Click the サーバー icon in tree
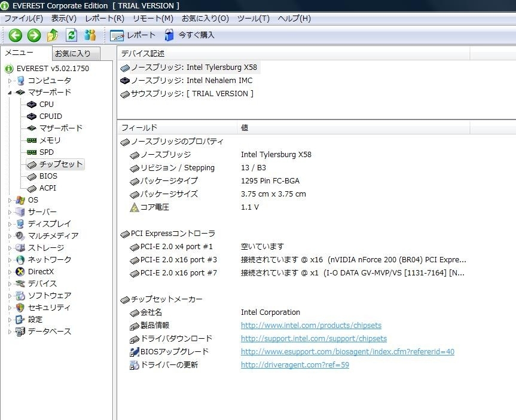This screenshot has width=516, height=420. tap(20, 212)
